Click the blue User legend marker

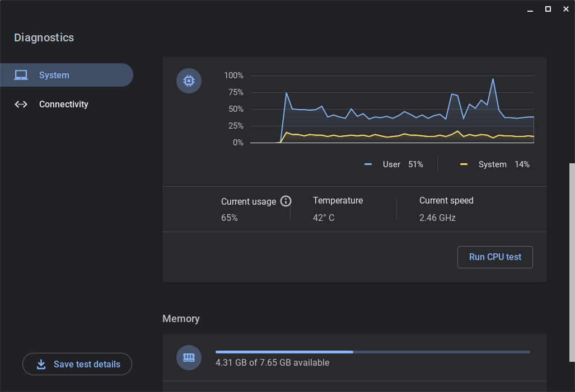pos(368,164)
